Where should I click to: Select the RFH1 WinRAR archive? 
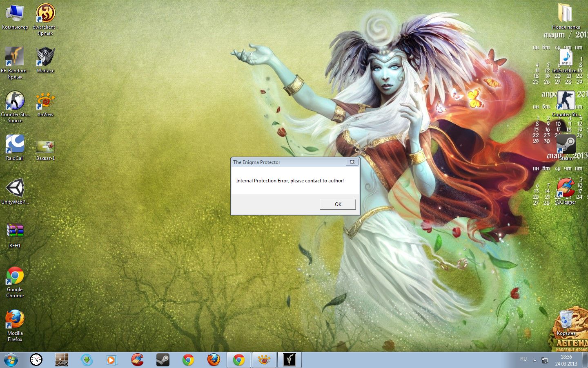pos(15,236)
